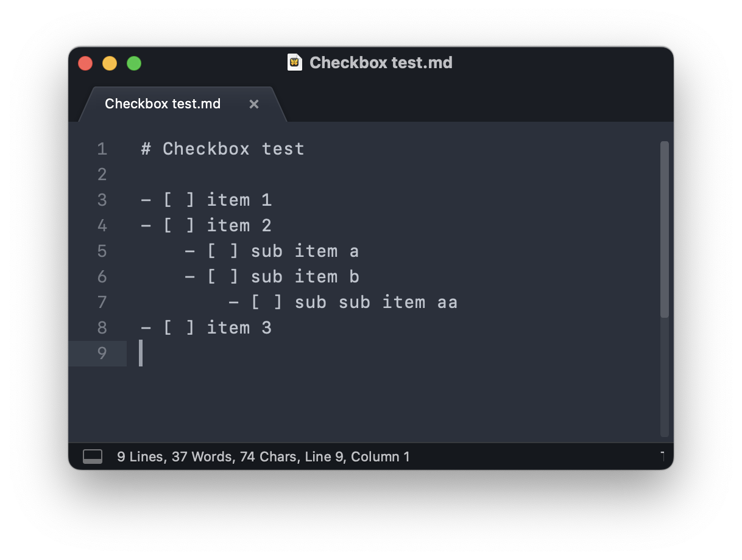Image resolution: width=742 pixels, height=560 pixels.
Task: Click line number 1 in the gutter
Action: [102, 149]
